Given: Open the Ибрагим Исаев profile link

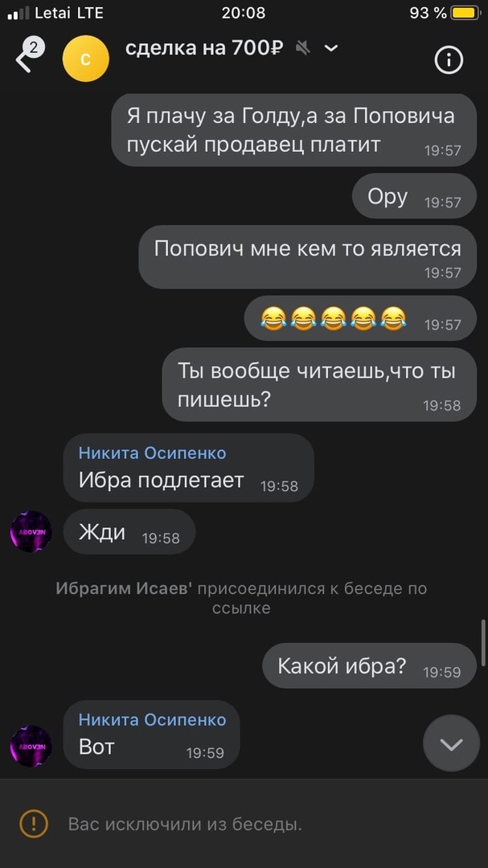Looking at the screenshot, I should click(x=124, y=588).
